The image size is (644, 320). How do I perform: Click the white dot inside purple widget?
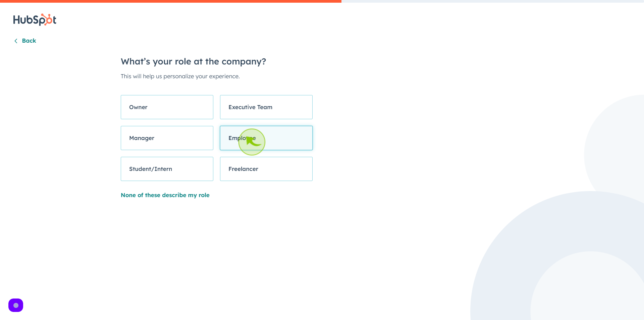[16, 305]
